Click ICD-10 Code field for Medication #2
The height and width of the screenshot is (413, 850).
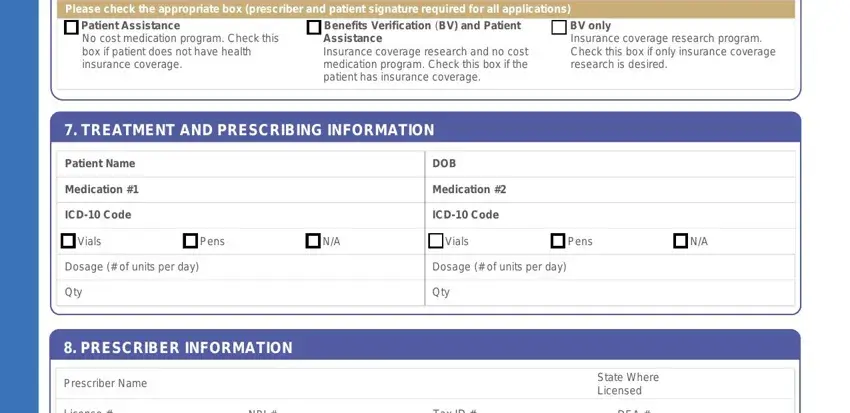point(610,215)
